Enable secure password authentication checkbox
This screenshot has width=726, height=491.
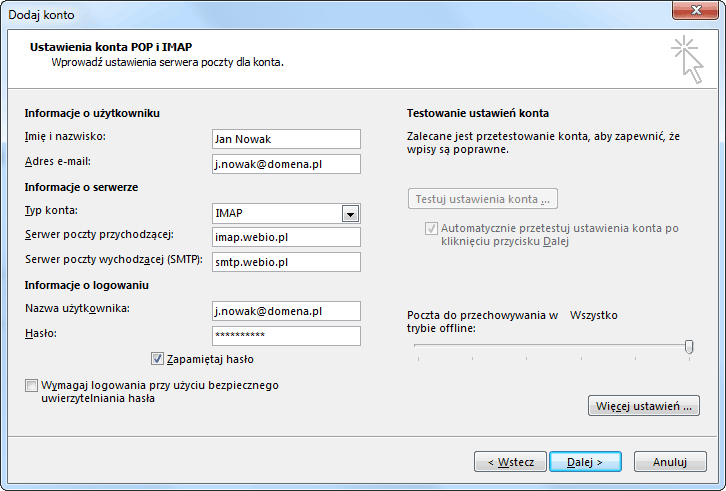point(31,385)
